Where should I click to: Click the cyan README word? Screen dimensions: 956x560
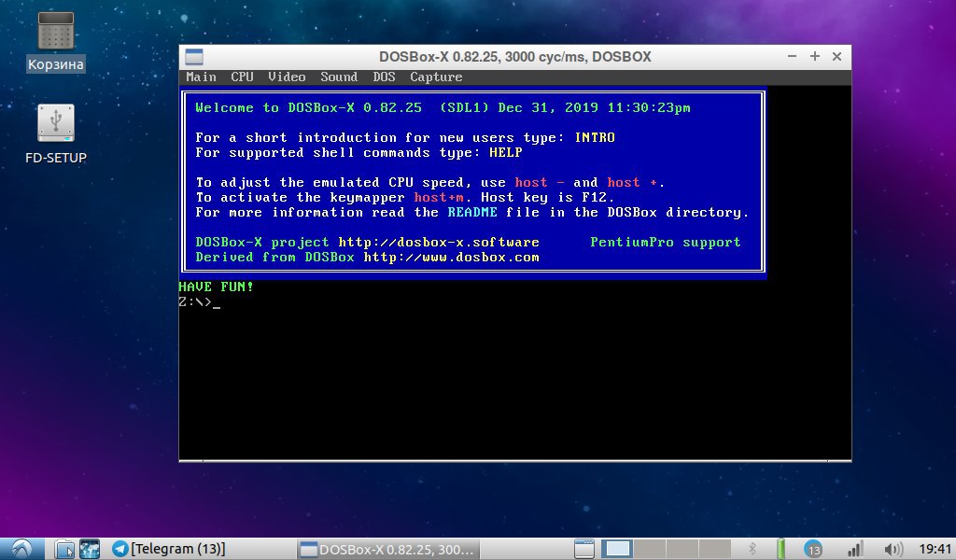(472, 212)
